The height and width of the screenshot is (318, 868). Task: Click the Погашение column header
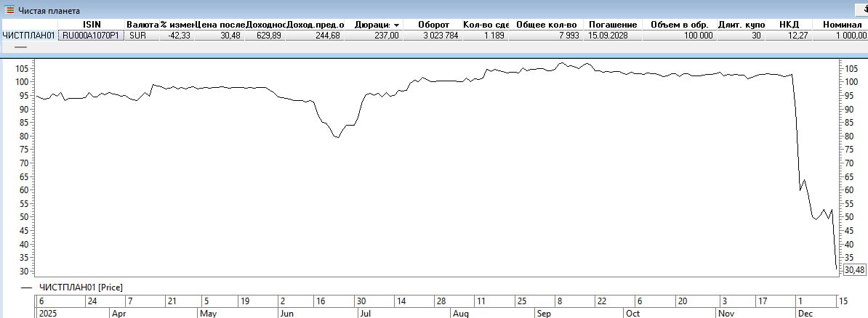[x=612, y=25]
